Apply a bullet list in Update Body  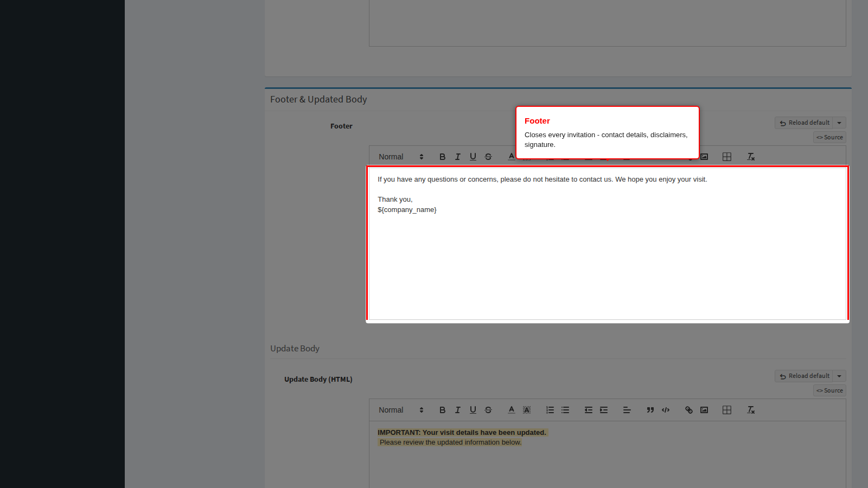pyautogui.click(x=565, y=410)
